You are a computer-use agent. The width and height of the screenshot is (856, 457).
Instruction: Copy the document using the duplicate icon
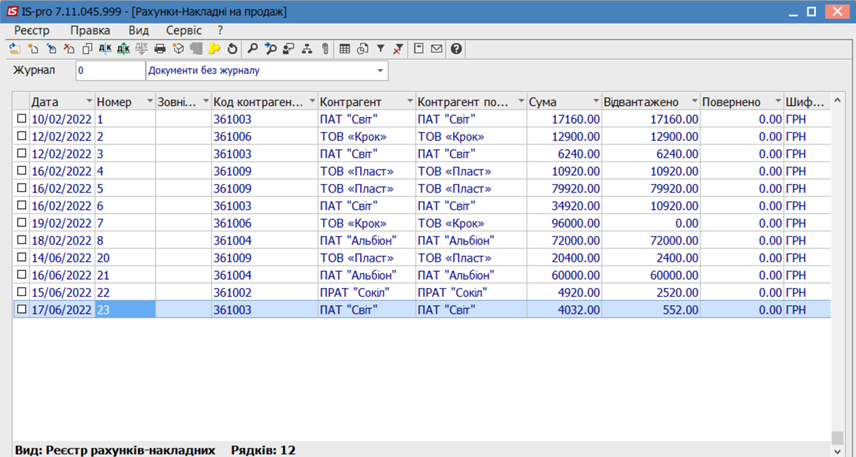pos(87,49)
